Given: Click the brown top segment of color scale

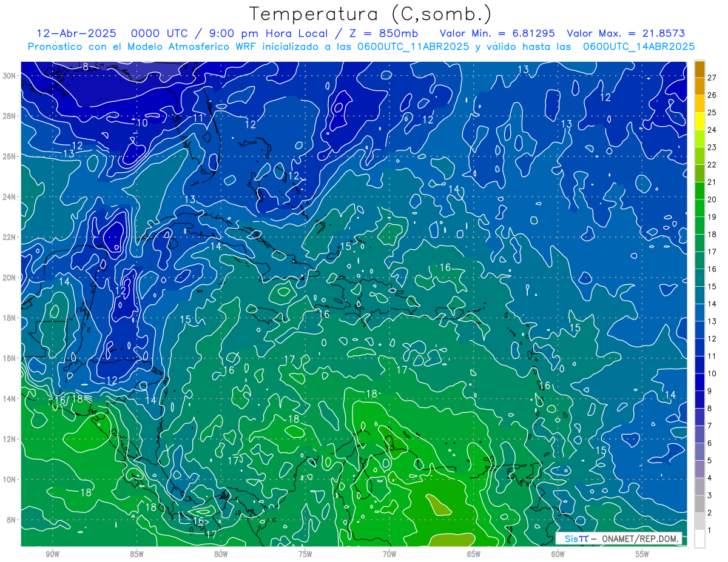Looking at the screenshot, I should (x=700, y=70).
